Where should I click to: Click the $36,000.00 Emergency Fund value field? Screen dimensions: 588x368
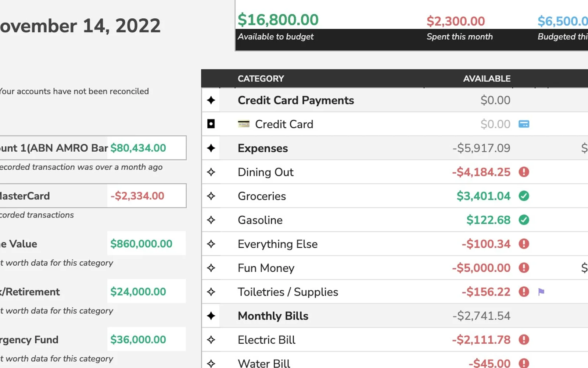tap(147, 339)
